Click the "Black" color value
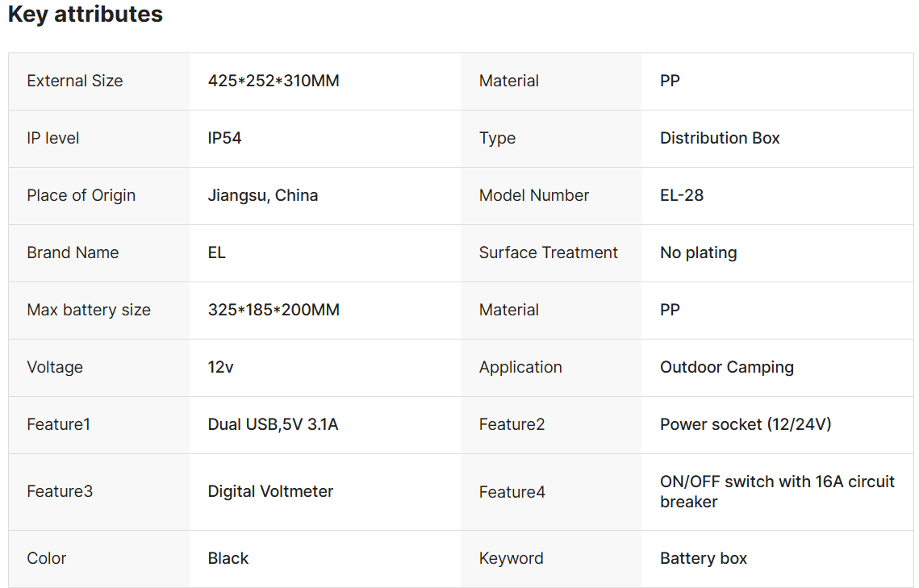Viewport: 919px width, 588px height. point(228,558)
